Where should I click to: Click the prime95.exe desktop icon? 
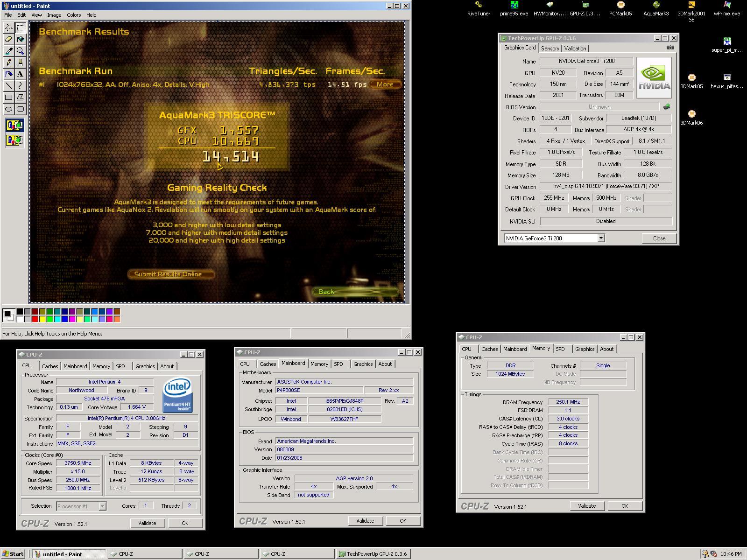pyautogui.click(x=514, y=8)
